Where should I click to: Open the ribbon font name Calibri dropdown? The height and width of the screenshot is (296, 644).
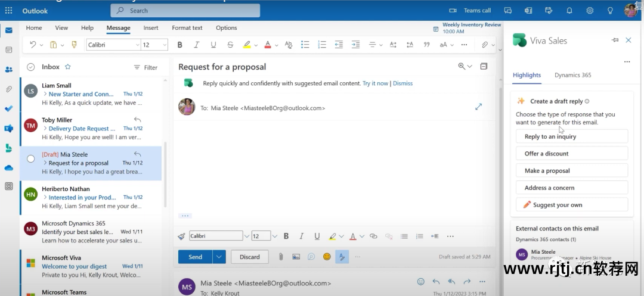(x=136, y=45)
